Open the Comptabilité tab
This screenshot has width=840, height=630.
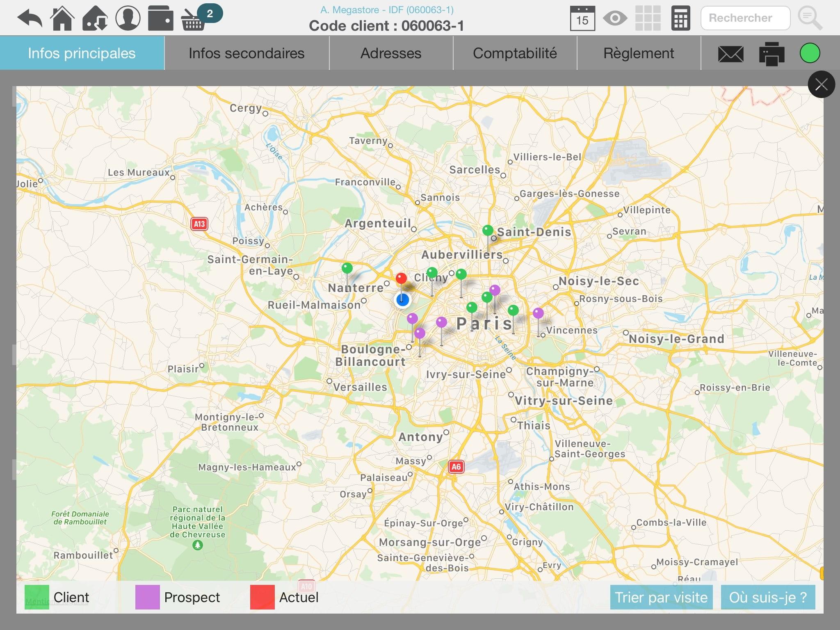pos(515,53)
